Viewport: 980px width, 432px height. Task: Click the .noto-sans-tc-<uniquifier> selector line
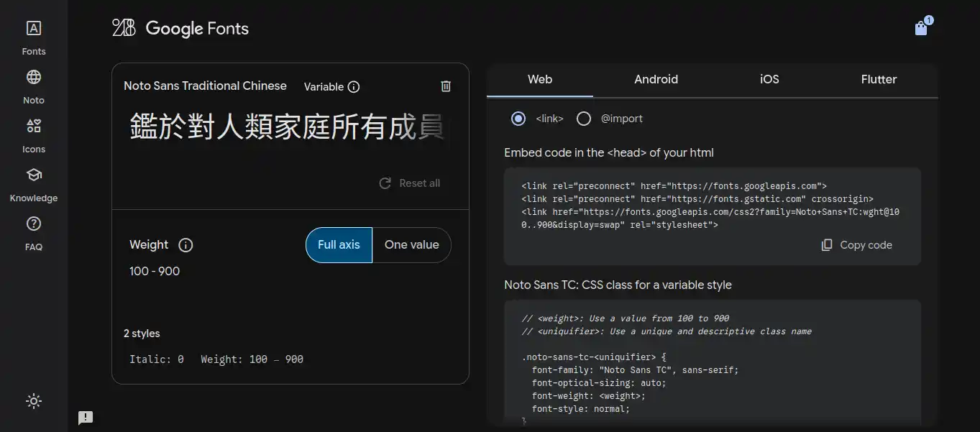(594, 357)
